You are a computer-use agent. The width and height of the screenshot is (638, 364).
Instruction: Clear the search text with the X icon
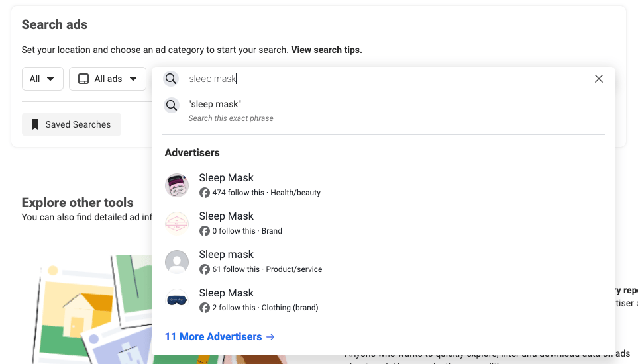click(x=598, y=79)
